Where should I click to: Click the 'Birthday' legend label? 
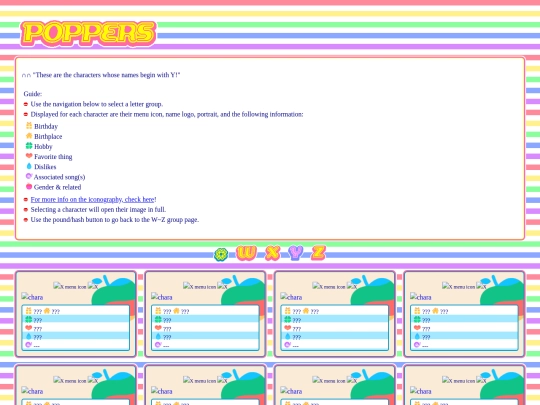[46, 126]
